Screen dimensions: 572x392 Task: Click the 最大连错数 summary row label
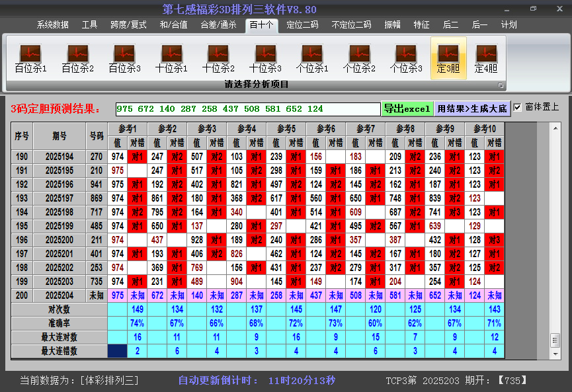[59, 351]
